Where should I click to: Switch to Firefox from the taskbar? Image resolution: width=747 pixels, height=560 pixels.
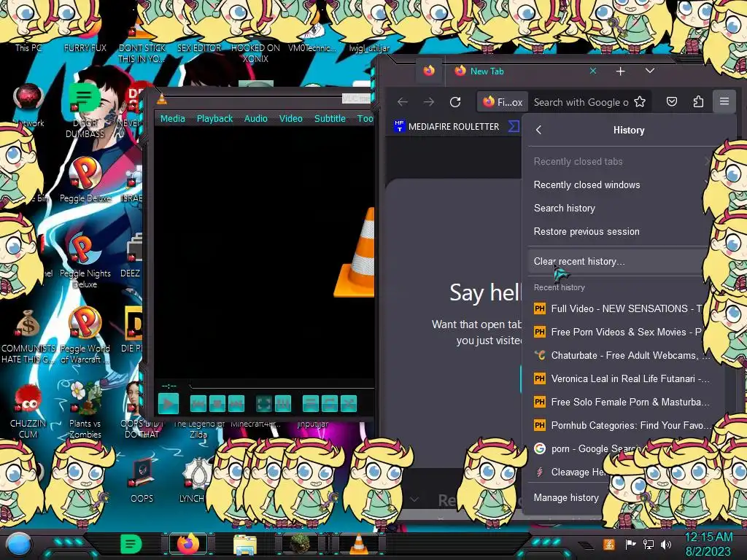point(188,544)
